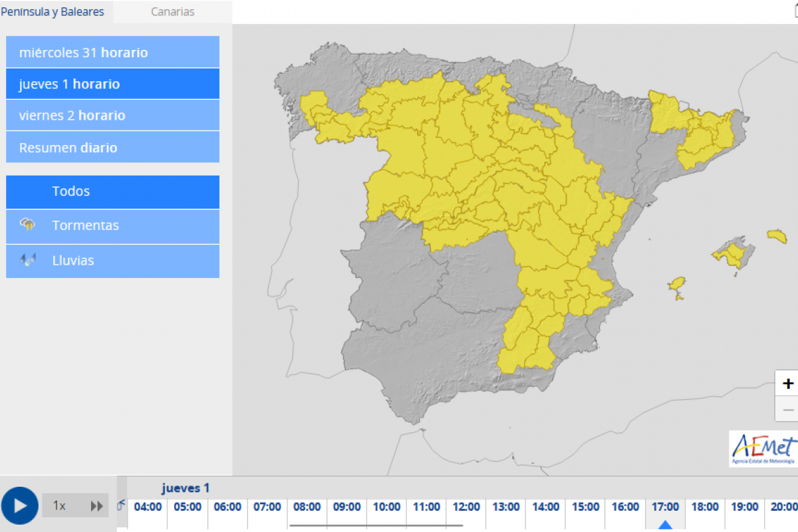
Task: Select jueves 1 horario
Action: point(112,84)
